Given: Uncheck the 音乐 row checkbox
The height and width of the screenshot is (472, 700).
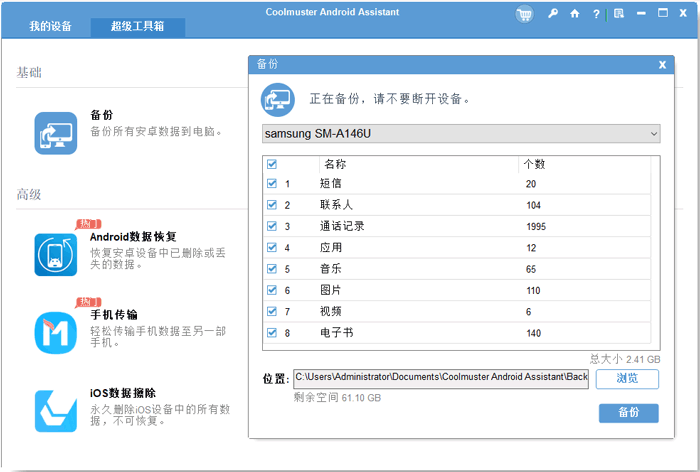Looking at the screenshot, I should (x=272, y=269).
